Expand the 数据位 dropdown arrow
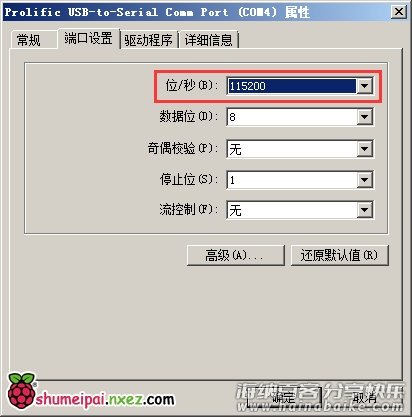The image size is (412, 417). pyautogui.click(x=364, y=117)
